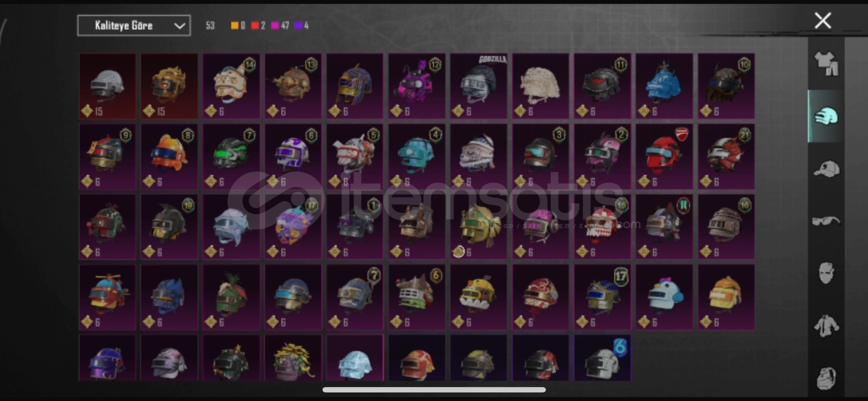Open the cap headwear category icon

(x=826, y=169)
